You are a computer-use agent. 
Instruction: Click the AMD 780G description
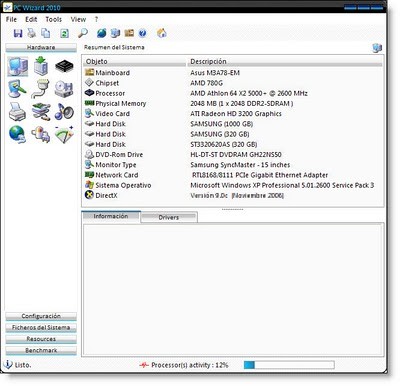click(x=206, y=83)
